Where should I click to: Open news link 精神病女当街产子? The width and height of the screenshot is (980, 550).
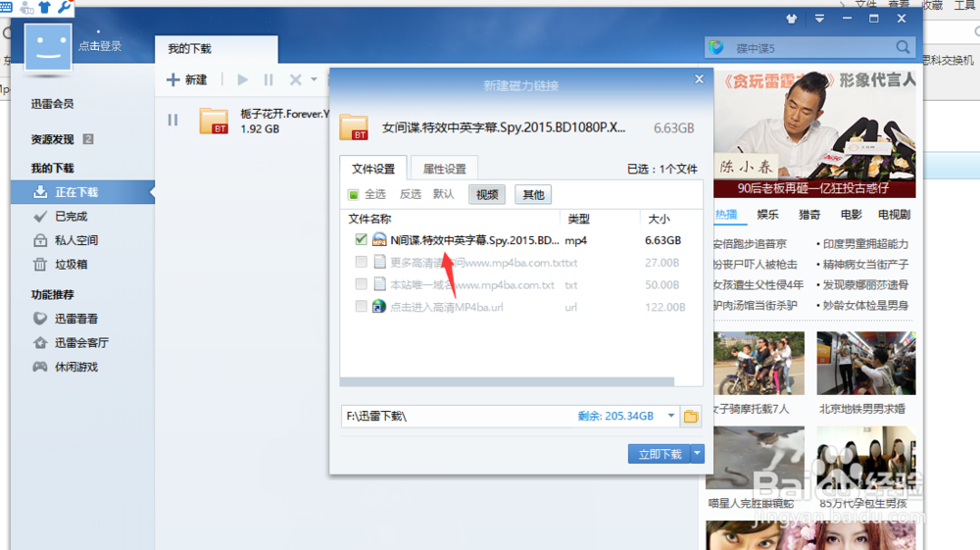865,265
